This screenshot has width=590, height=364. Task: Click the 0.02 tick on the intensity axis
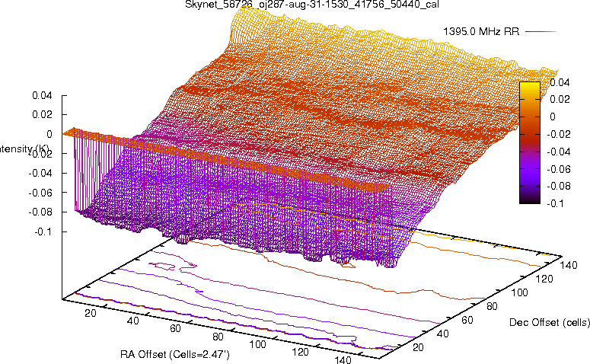coord(42,114)
